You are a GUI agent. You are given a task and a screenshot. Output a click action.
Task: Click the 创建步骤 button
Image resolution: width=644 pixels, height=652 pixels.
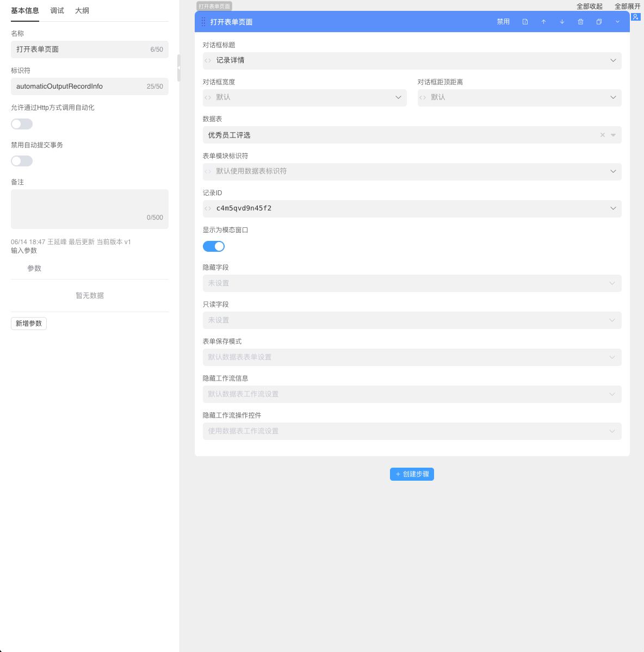(412, 474)
